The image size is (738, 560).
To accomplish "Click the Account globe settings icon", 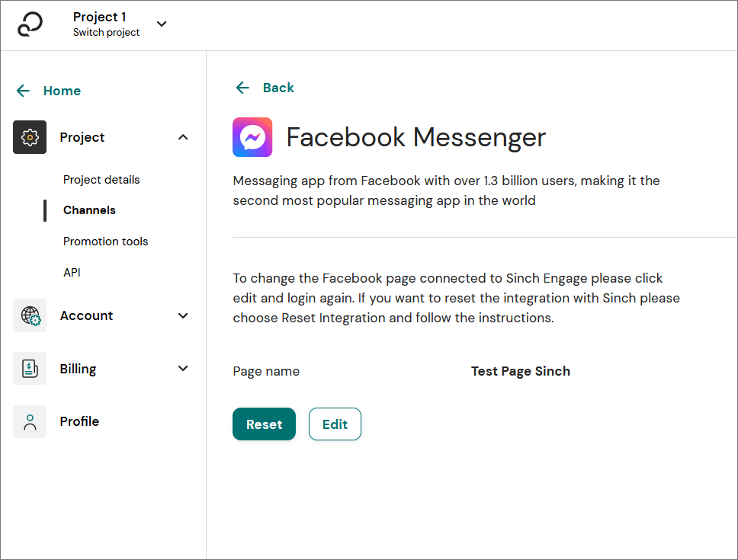I will click(x=30, y=315).
